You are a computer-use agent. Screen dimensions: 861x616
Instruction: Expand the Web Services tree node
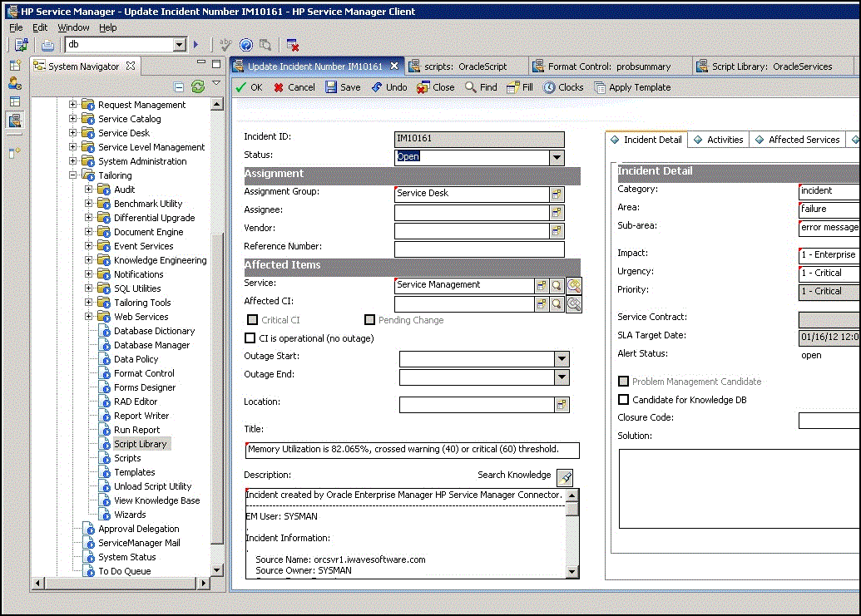[x=88, y=317]
